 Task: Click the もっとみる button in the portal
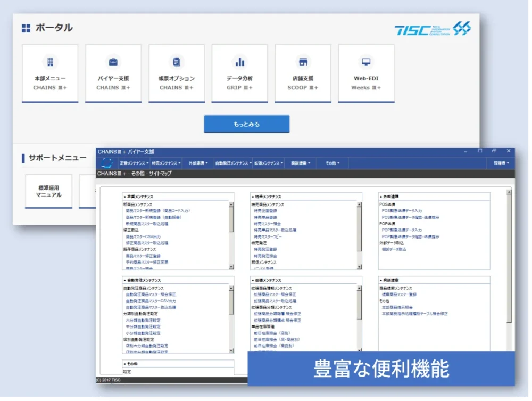pos(247,124)
